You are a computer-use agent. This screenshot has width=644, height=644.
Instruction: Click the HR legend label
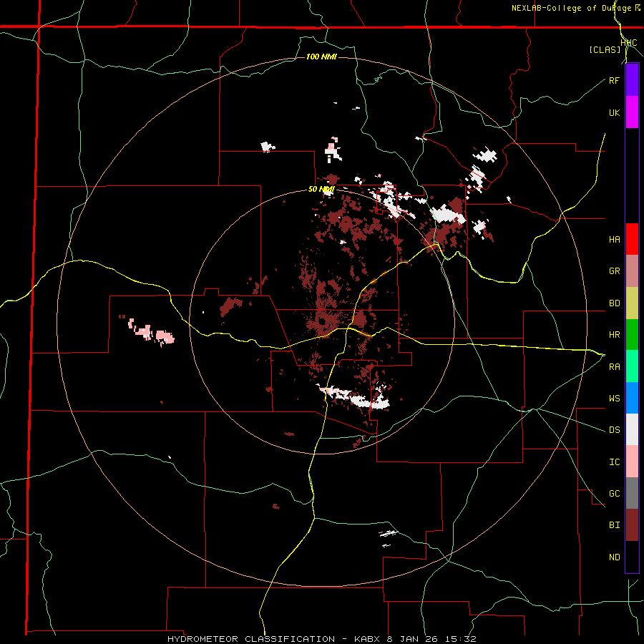click(x=614, y=335)
